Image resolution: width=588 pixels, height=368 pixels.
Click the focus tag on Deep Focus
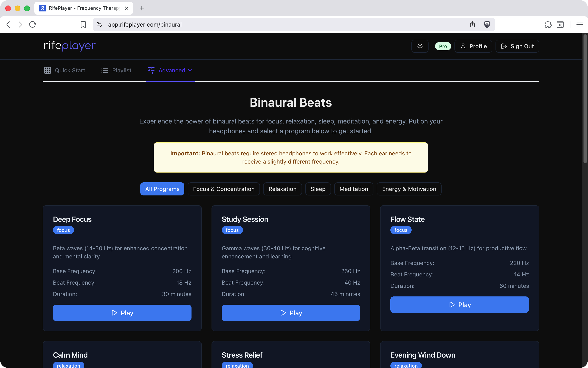click(x=63, y=230)
